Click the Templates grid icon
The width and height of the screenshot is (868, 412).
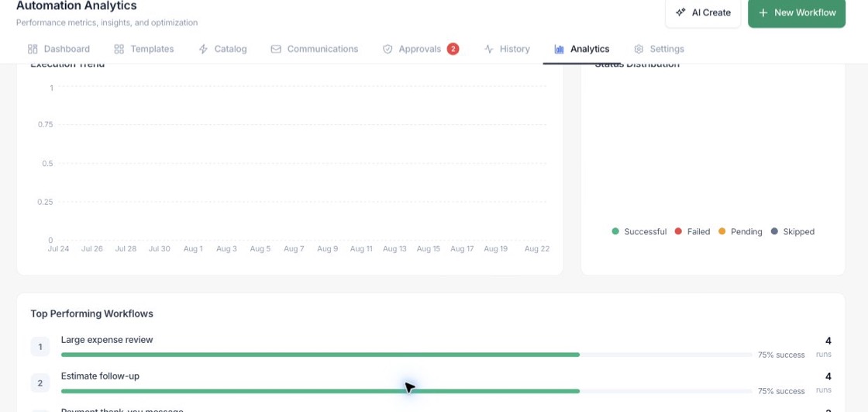point(119,49)
